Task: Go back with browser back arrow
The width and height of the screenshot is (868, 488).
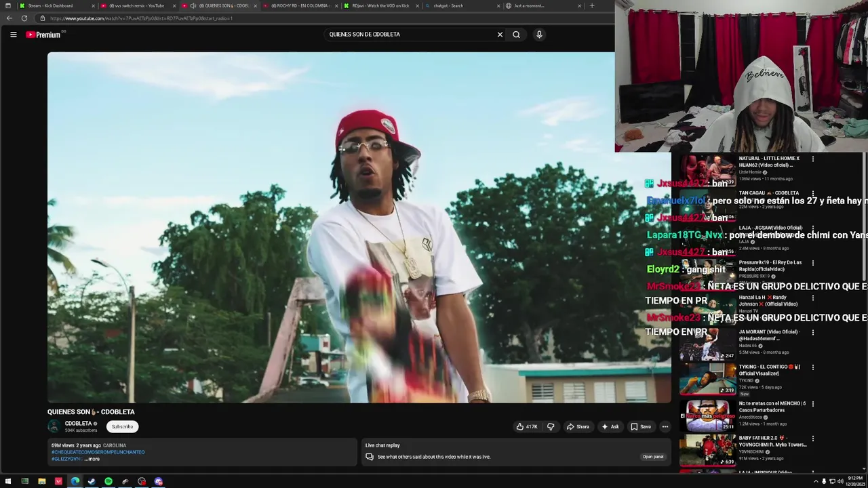Action: (x=9, y=18)
